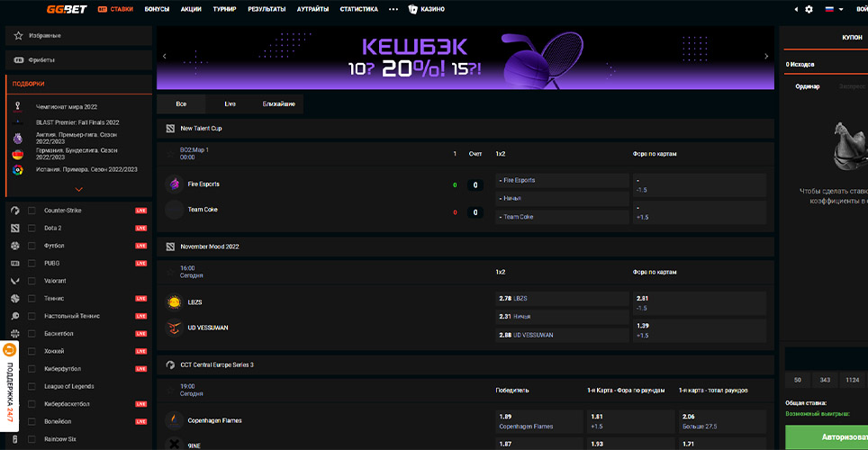Click the Valorant logo icon
This screenshot has height=450, width=868.
15,281
